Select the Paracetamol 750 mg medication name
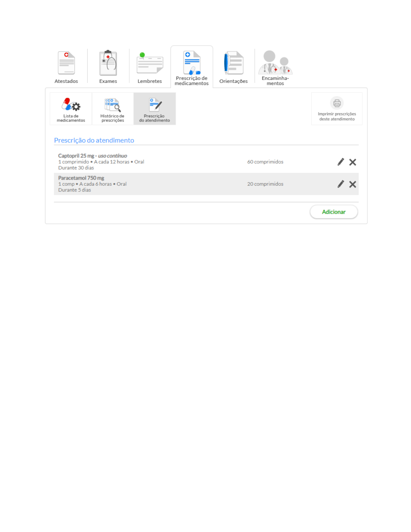This screenshot has width=411, height=532. pos(81,178)
